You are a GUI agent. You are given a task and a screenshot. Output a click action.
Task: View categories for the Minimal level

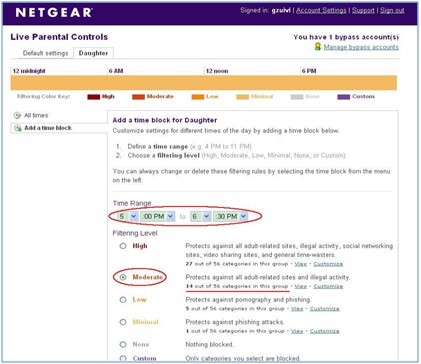pos(297,331)
